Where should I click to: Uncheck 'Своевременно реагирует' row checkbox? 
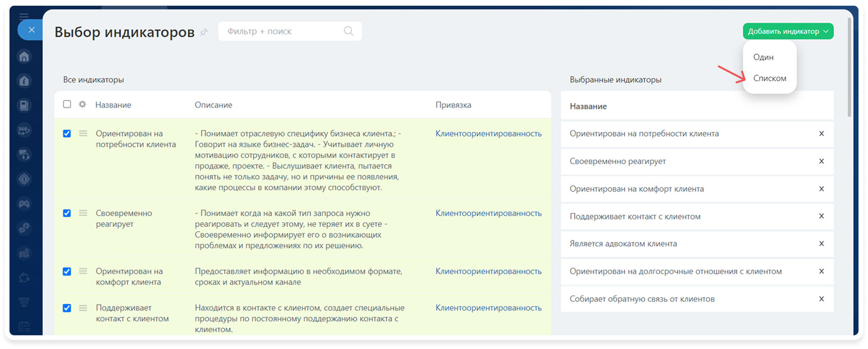(x=67, y=213)
